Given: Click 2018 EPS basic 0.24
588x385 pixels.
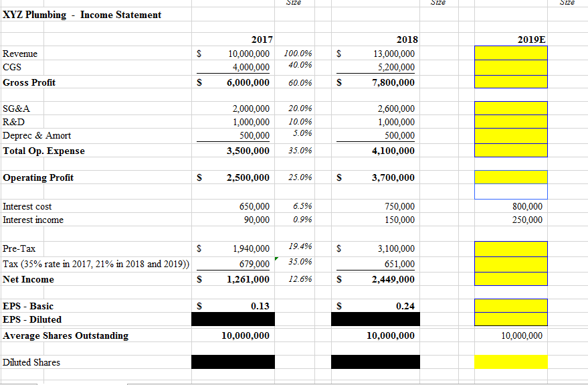Looking at the screenshot, I should [405, 306].
